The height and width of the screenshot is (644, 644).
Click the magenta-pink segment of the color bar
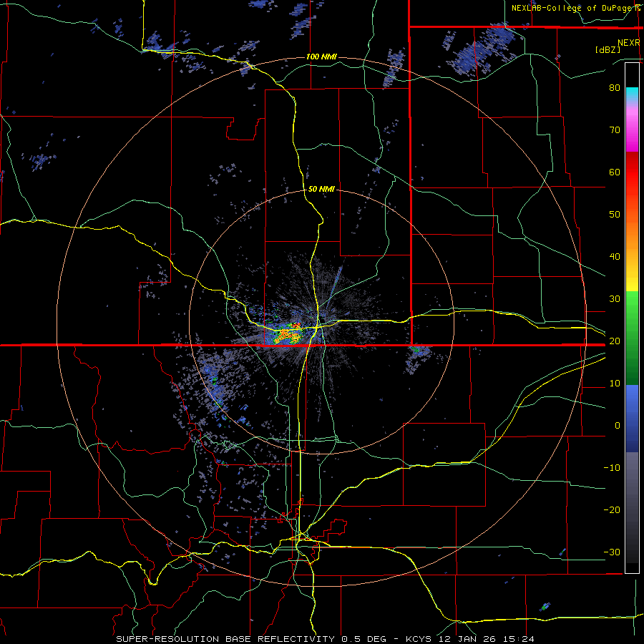click(x=632, y=127)
